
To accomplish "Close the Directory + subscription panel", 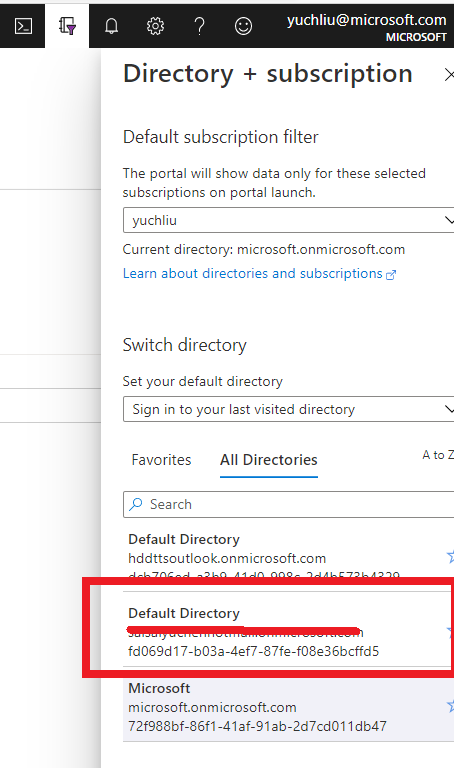I will 449,74.
